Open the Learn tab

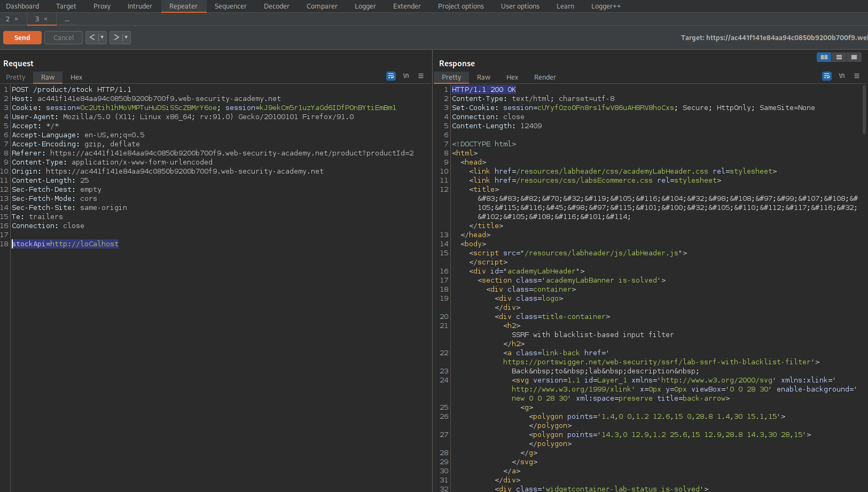click(x=566, y=6)
